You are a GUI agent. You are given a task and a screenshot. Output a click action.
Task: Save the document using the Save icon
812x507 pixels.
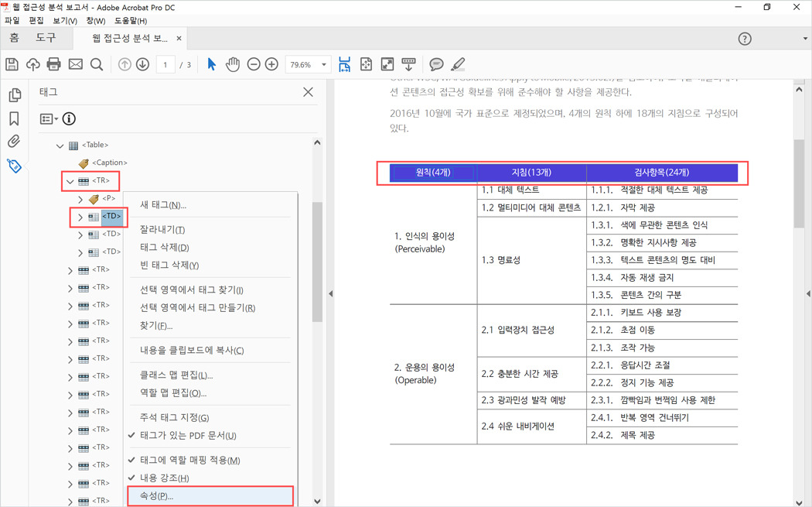(x=11, y=64)
